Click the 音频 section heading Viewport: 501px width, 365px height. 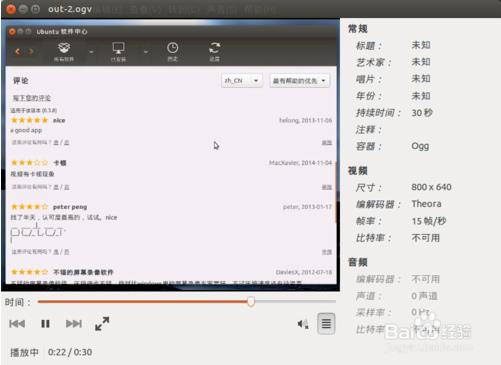[x=358, y=262]
